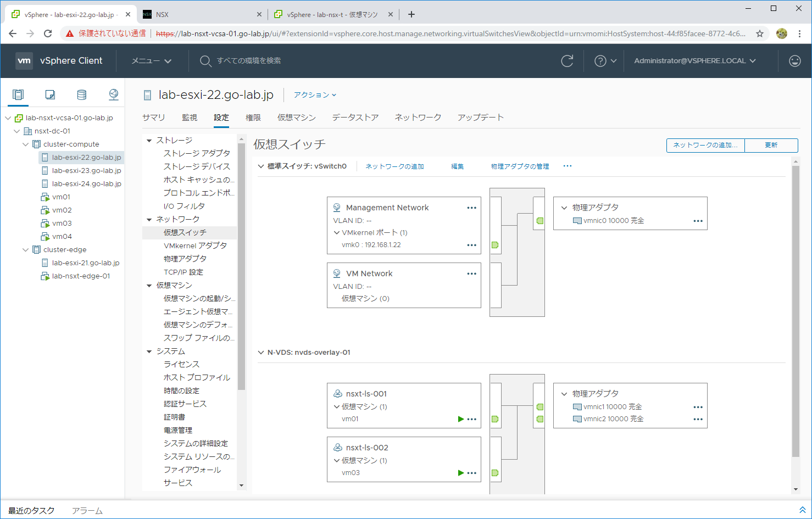
Task: Switch to the 監視 tab
Action: tap(190, 118)
